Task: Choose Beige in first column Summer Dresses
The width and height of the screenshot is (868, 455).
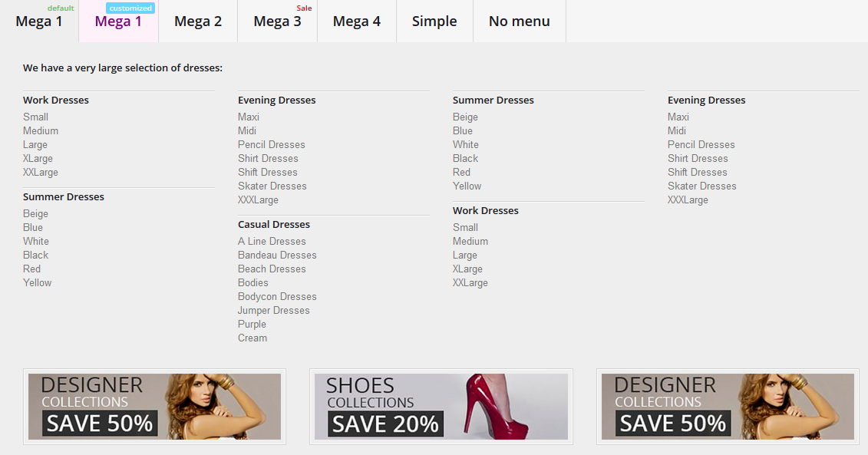Action: coord(35,213)
